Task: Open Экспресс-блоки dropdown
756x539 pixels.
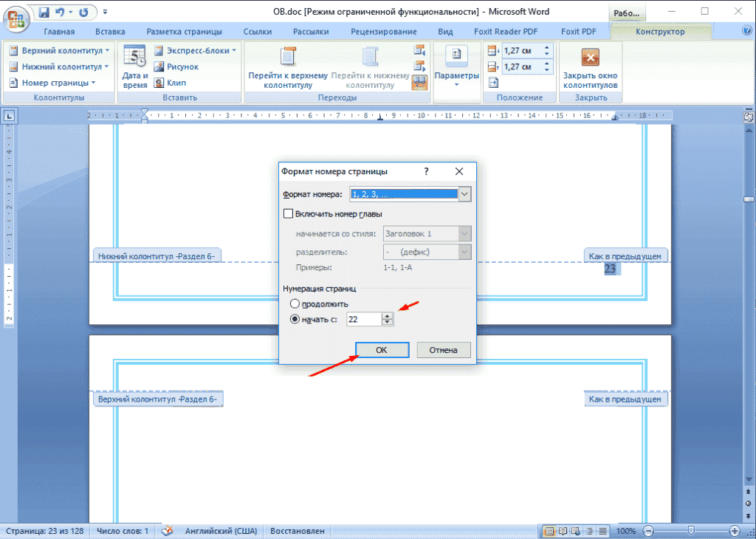Action: (195, 51)
